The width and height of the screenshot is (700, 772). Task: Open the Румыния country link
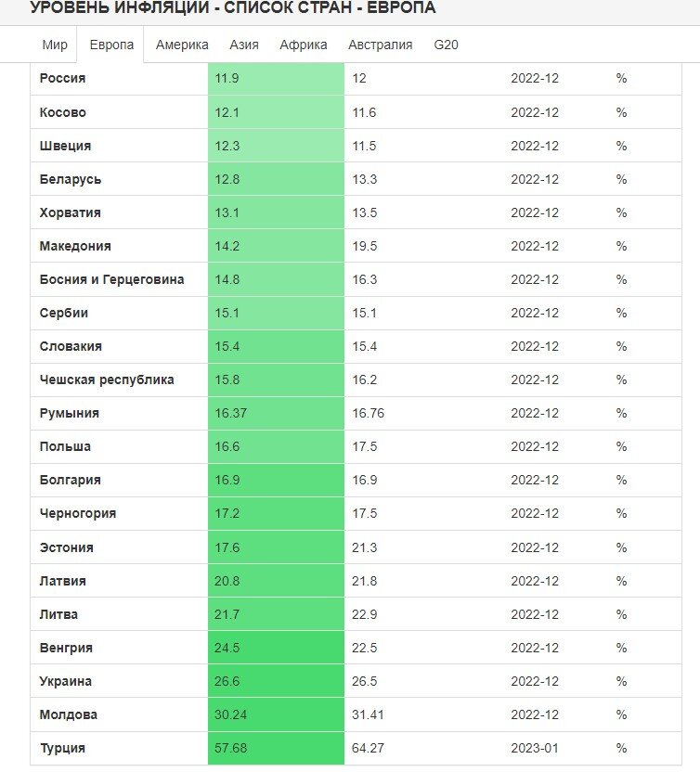click(x=69, y=413)
